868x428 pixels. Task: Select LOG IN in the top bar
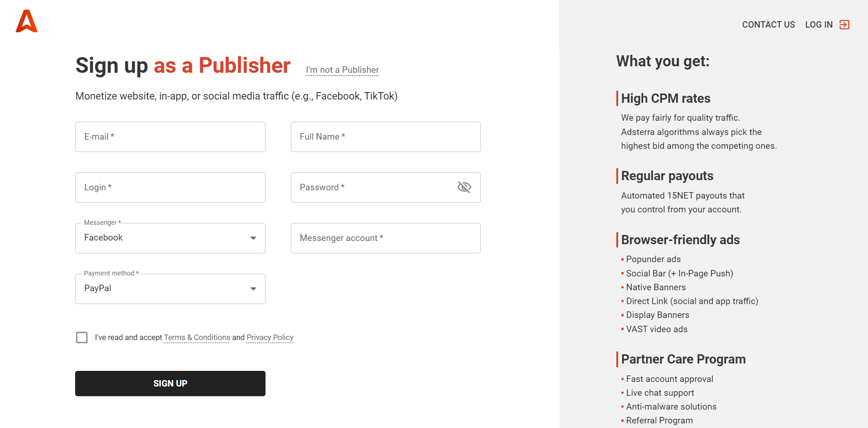click(x=818, y=24)
